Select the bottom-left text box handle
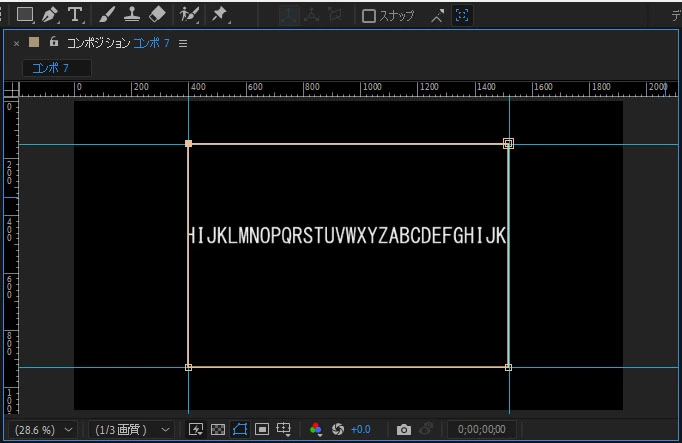 point(188,367)
